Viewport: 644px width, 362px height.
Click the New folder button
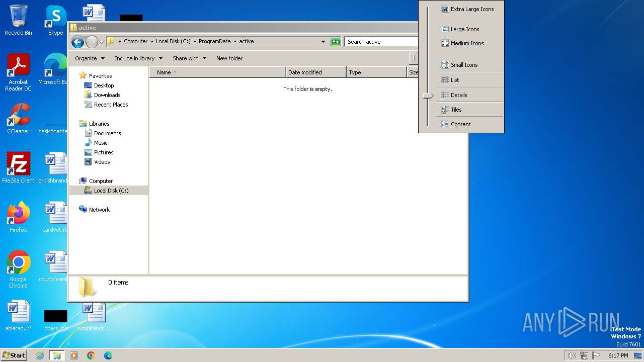pos(229,58)
